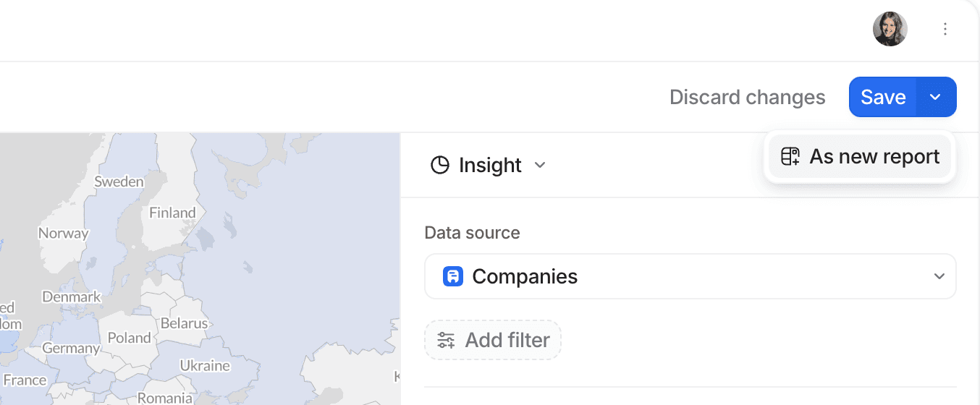Open the Companies data source dropdown
The width and height of the screenshot is (980, 405).
click(939, 276)
